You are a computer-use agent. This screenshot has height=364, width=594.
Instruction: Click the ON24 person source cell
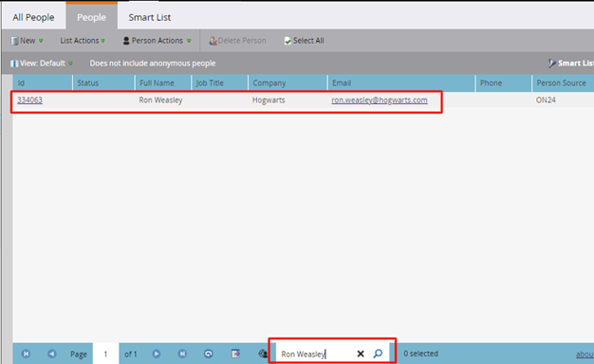coord(546,100)
